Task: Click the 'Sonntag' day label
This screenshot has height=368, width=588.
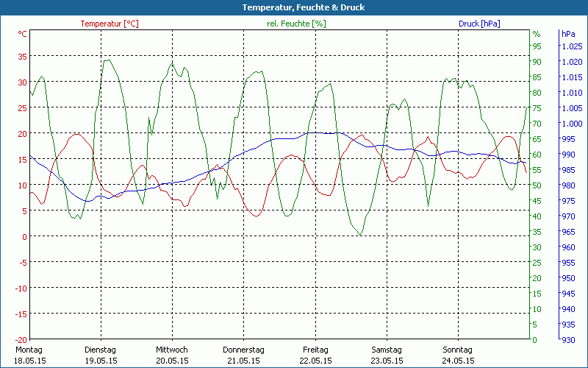Action: (457, 350)
